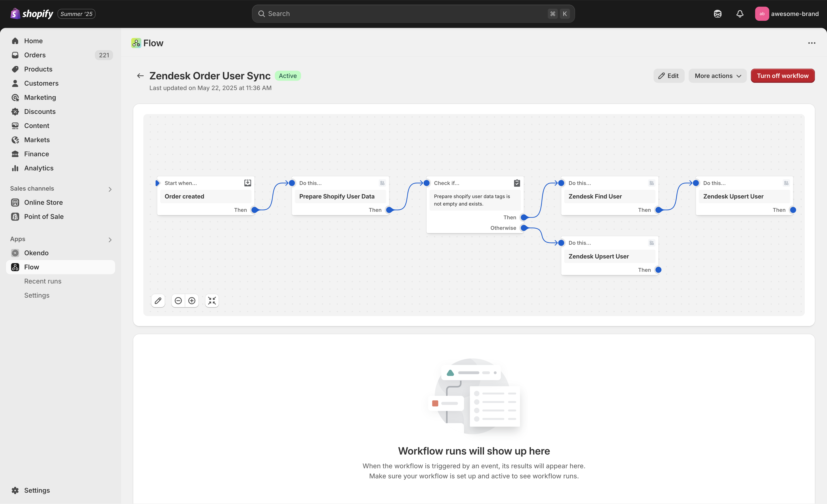
Task: Zoom in the workflow canvas
Action: click(192, 301)
